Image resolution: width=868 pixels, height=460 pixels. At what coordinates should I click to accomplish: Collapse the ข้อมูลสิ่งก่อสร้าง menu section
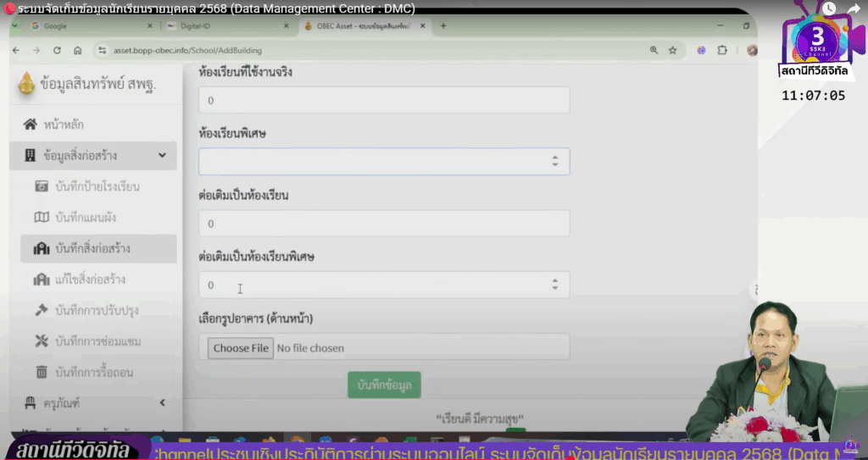162,156
